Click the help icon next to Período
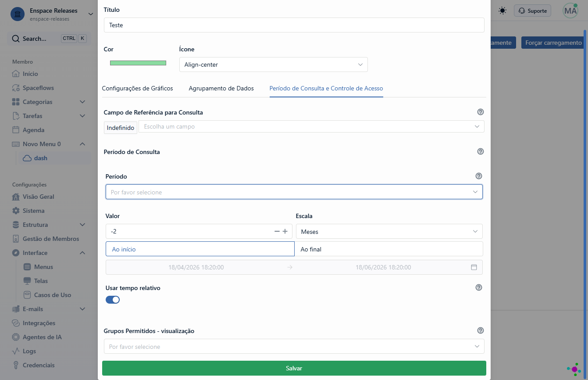The width and height of the screenshot is (588, 380). (479, 176)
